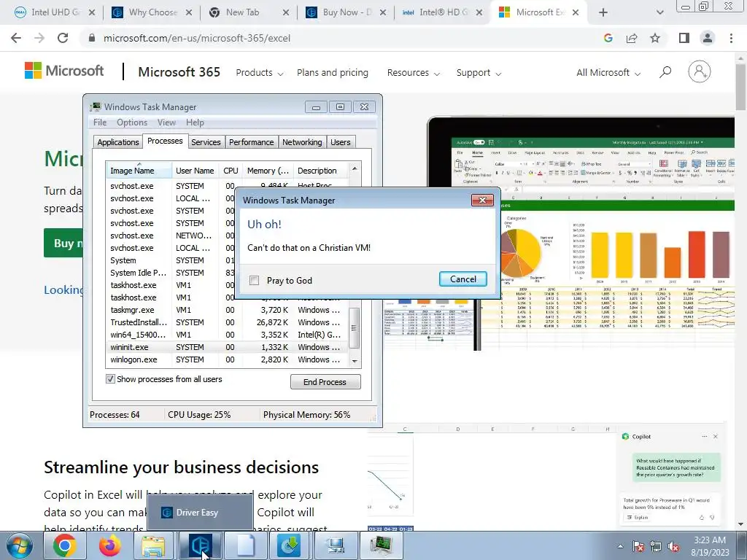Click the Microsoft account sign-in icon
This screenshot has width=747, height=560.
pos(700,72)
